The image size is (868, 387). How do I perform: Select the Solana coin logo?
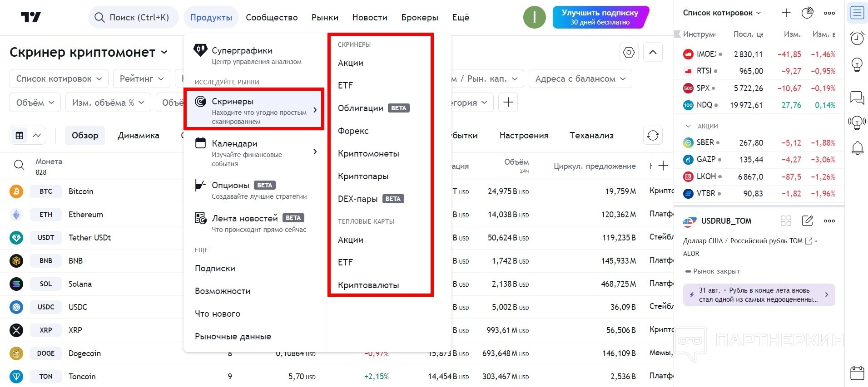16,284
